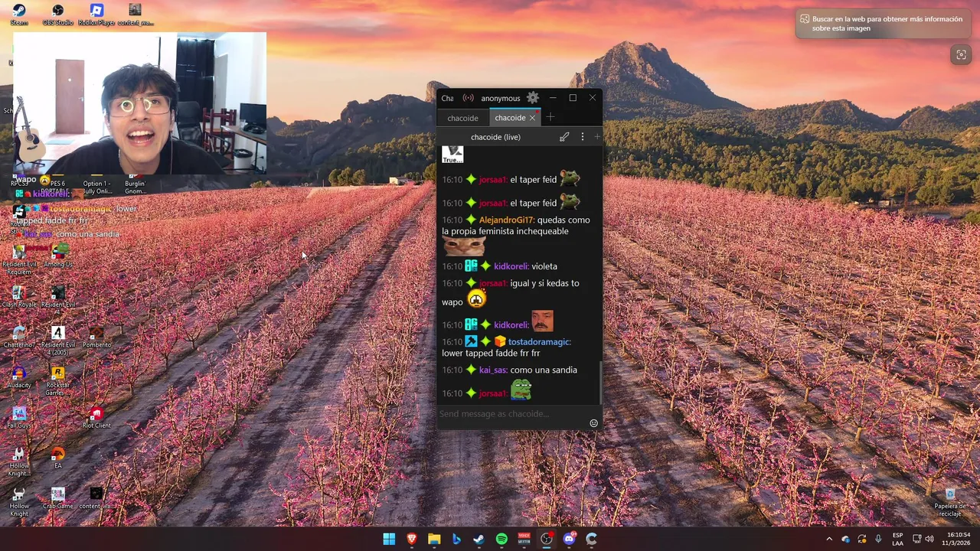The width and height of the screenshot is (980, 551).
Task: Open the Hollow Knight desktop shortcut in the bottom row
Action: pos(19,501)
